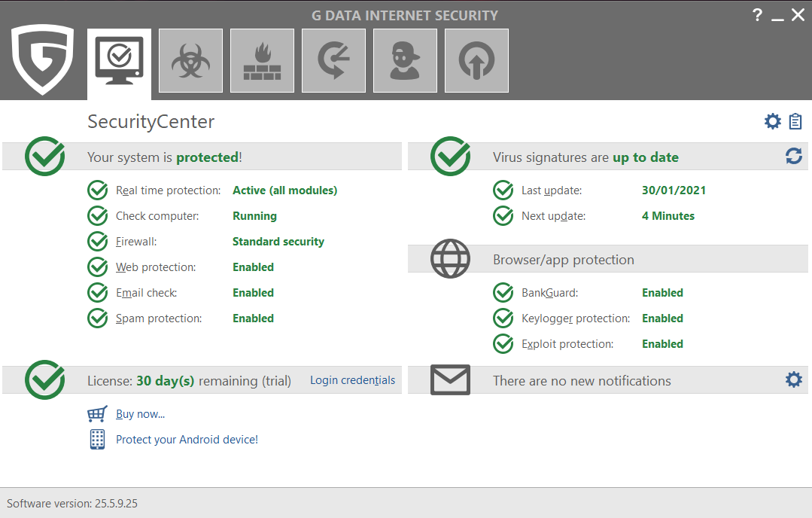
Task: Open the Virus protection biohazard tab
Action: [190, 60]
